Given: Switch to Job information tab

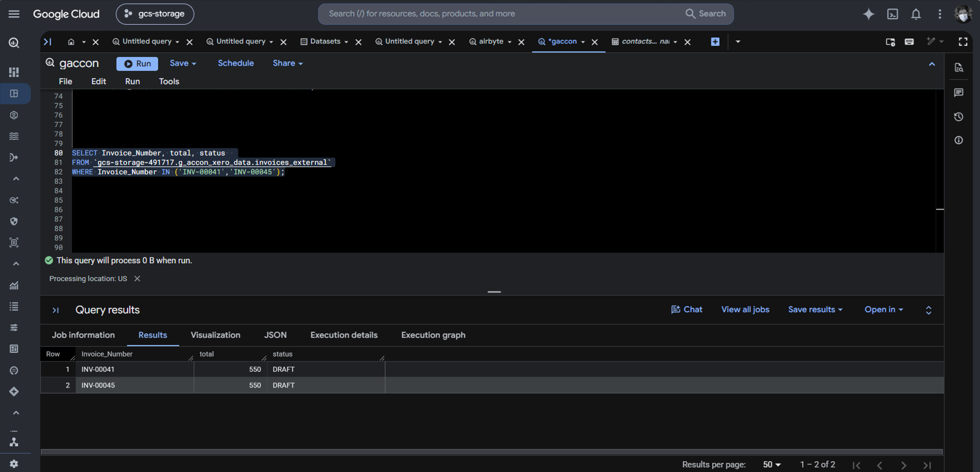Looking at the screenshot, I should tap(83, 335).
